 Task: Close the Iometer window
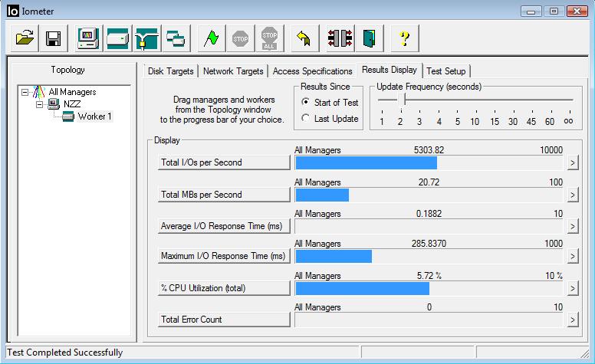[x=577, y=11]
